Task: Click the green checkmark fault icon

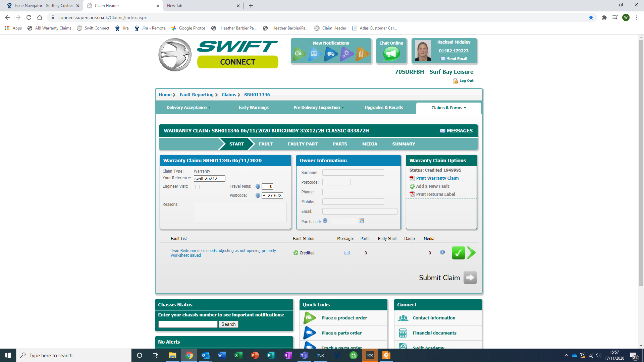Action: click(x=458, y=253)
